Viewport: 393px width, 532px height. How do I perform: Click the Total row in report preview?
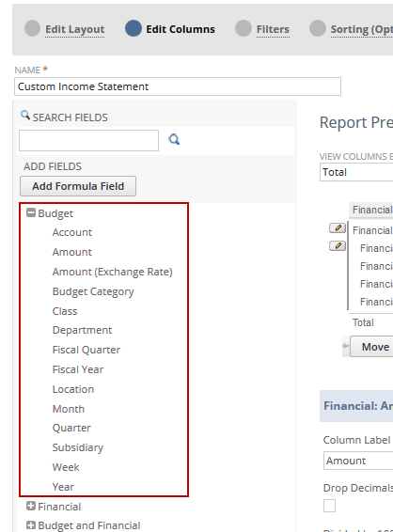tap(363, 322)
